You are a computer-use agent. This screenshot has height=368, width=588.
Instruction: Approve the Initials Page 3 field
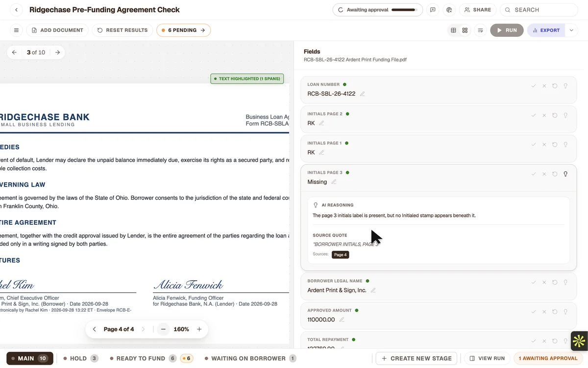pos(534,174)
